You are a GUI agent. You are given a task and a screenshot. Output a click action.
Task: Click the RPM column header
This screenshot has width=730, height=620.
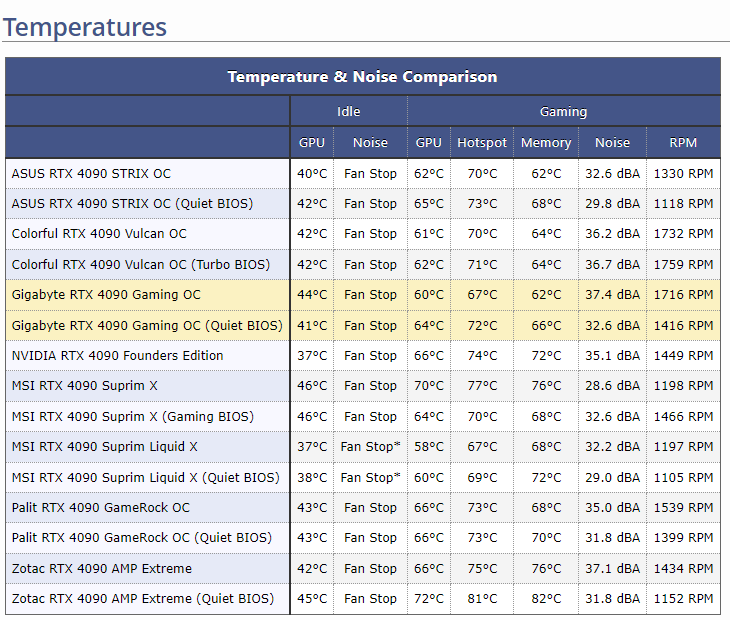[x=683, y=143]
